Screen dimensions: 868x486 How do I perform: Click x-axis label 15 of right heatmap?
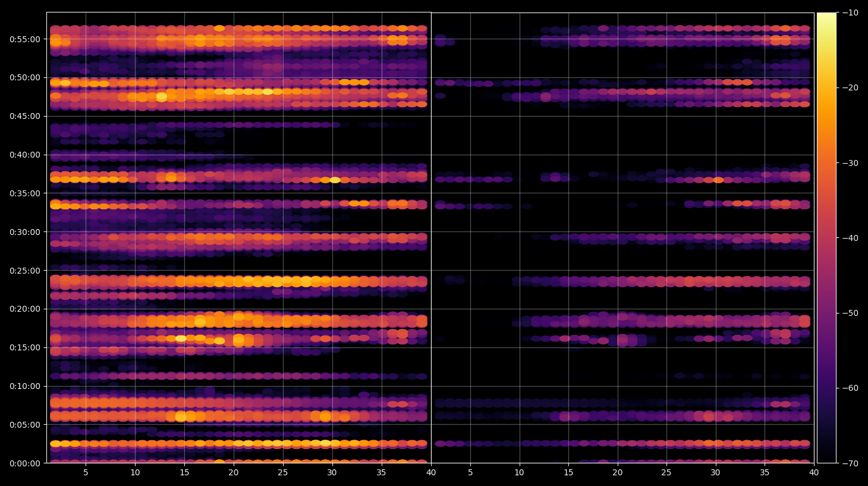click(568, 473)
